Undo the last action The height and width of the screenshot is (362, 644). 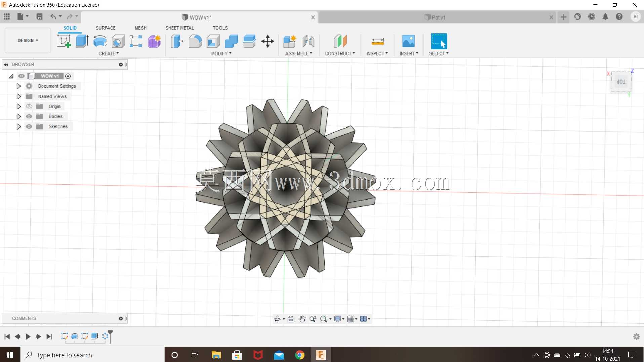point(53,16)
